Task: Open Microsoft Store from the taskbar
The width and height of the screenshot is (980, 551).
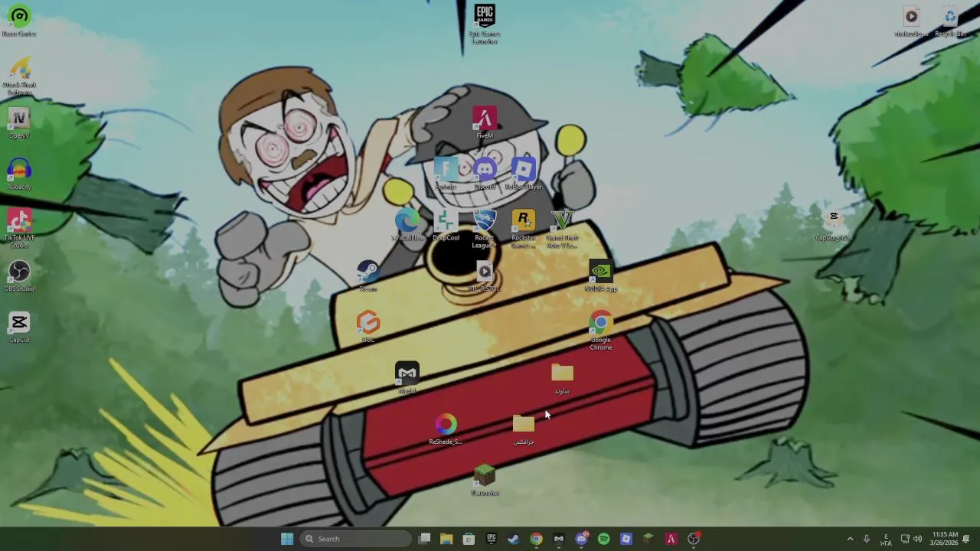Action: tap(469, 539)
